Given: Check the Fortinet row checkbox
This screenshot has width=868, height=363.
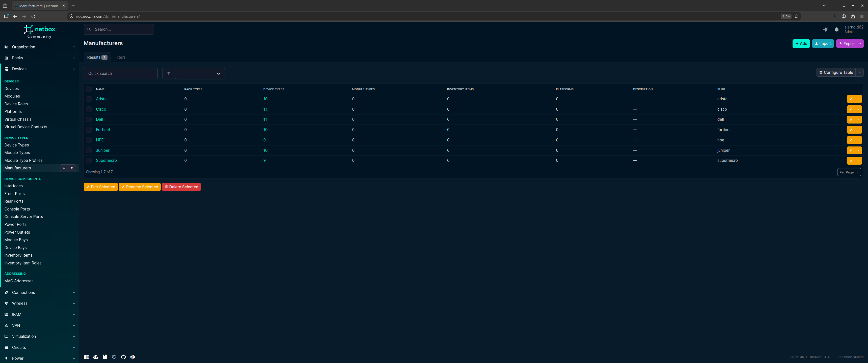Looking at the screenshot, I should 89,130.
